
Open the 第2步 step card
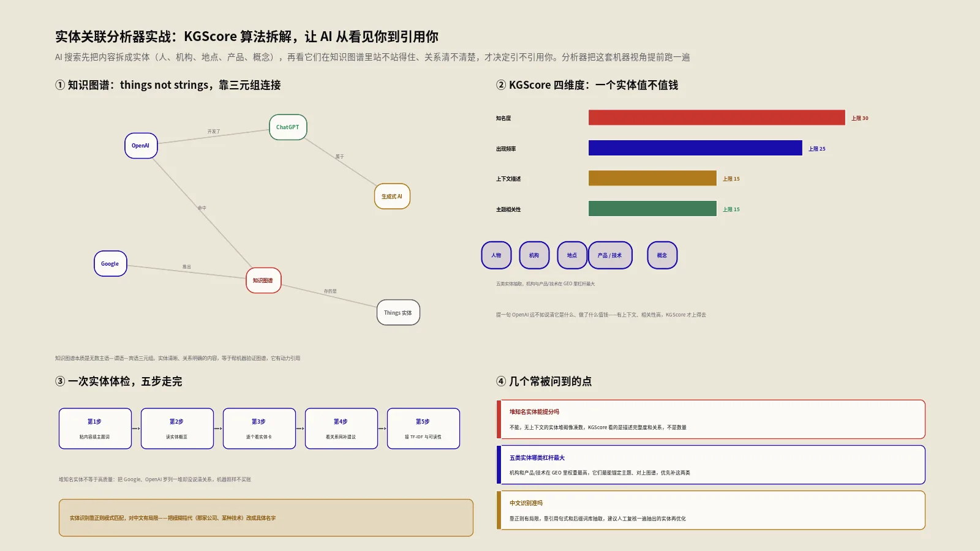(x=177, y=429)
